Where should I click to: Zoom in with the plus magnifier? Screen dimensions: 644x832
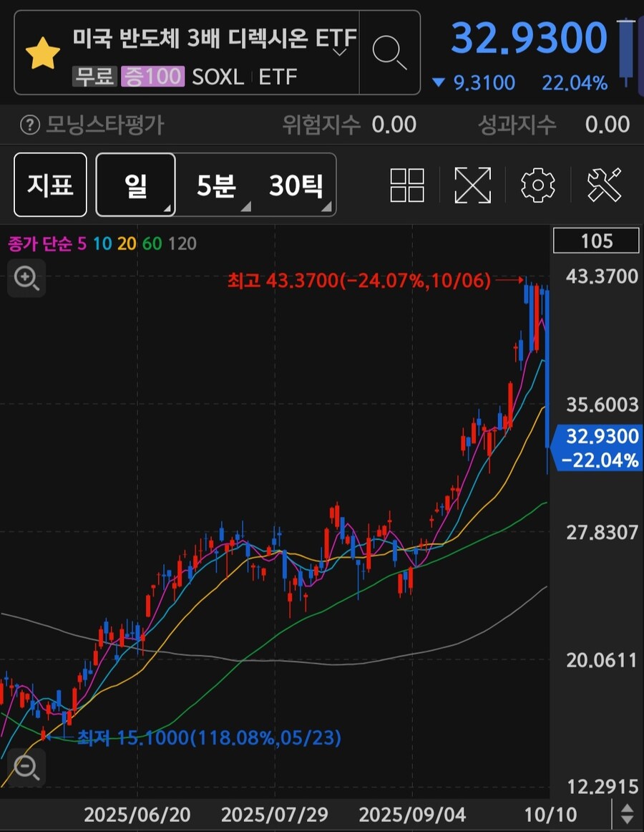26,279
